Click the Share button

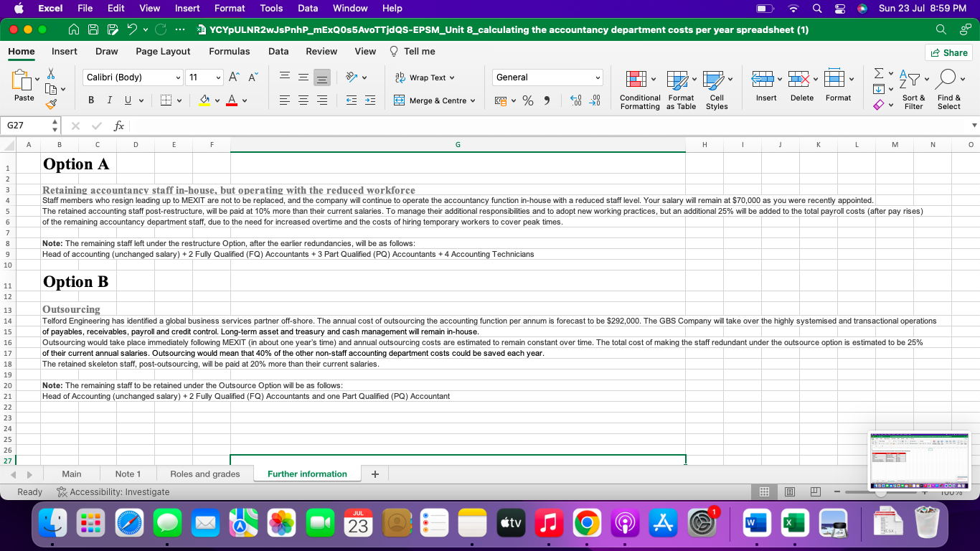(x=948, y=52)
